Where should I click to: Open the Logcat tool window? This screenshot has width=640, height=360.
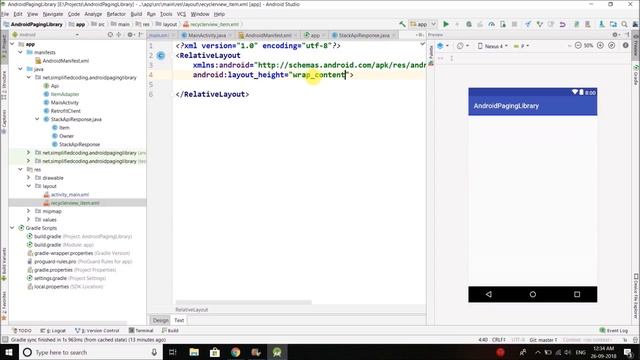click(53, 330)
